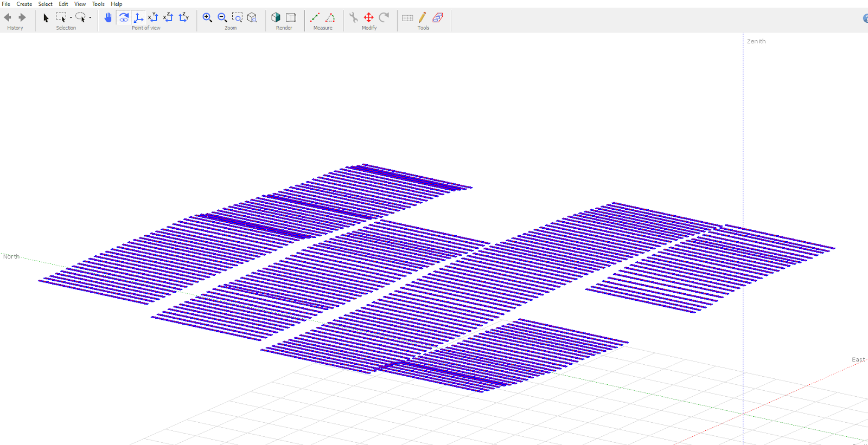Click the Zenith axis label
868x445 pixels.
coord(756,41)
